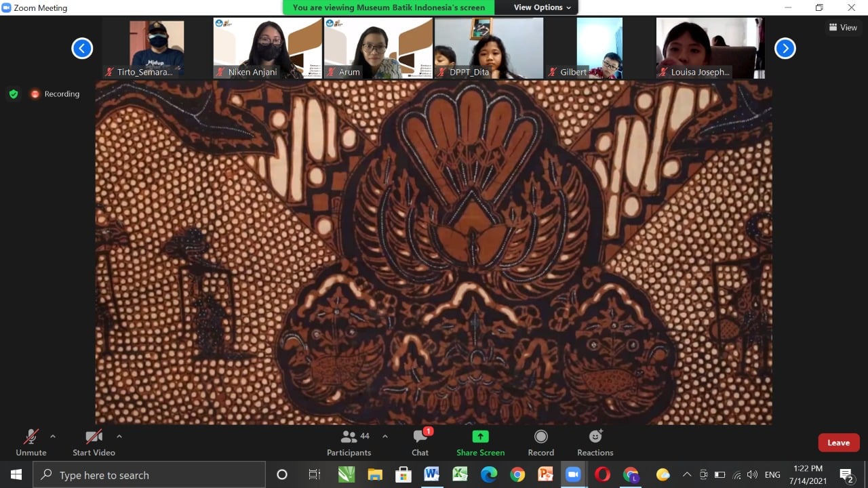The image size is (868, 488).
Task: Open the View menu in top-right corner
Action: [x=843, y=27]
